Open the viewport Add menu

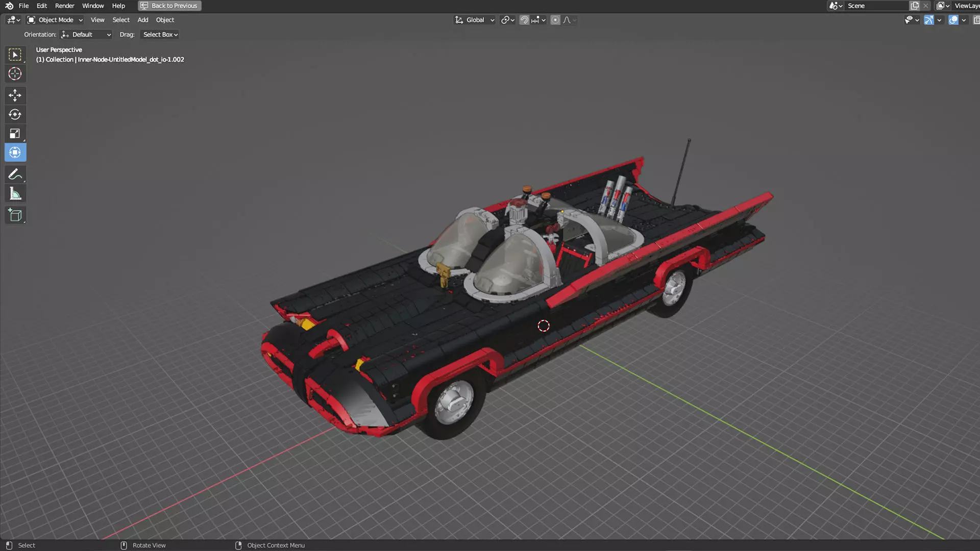tap(143, 20)
